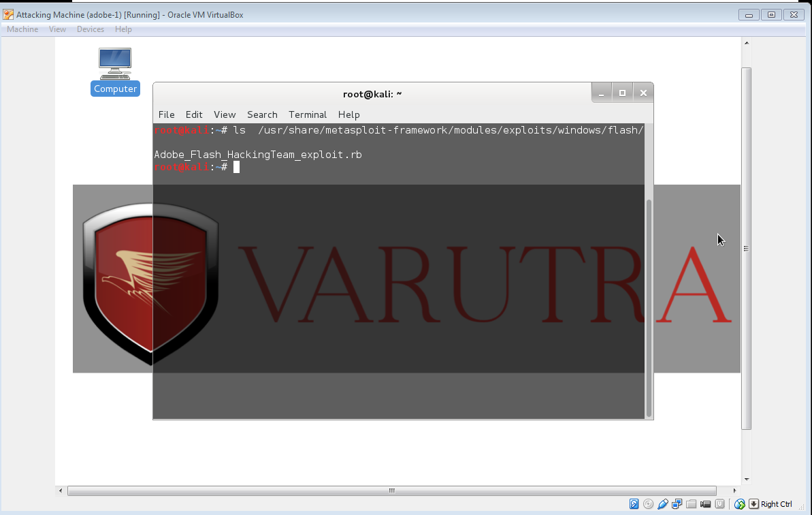The image size is (812, 515).
Task: Open VirtualBox Devices menu
Action: pos(91,29)
